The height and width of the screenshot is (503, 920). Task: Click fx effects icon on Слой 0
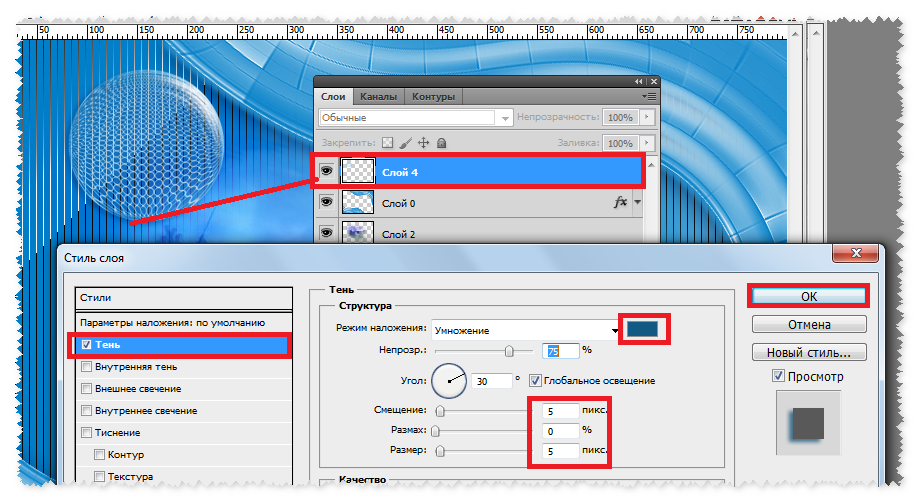(x=620, y=202)
